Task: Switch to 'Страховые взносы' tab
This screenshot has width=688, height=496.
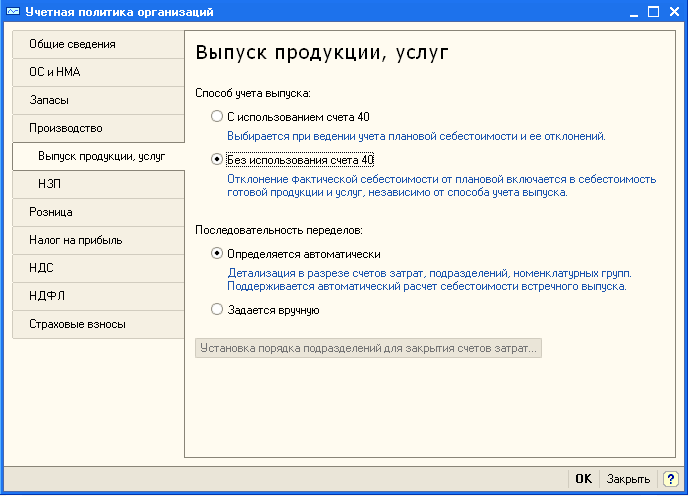Action: pos(98,325)
